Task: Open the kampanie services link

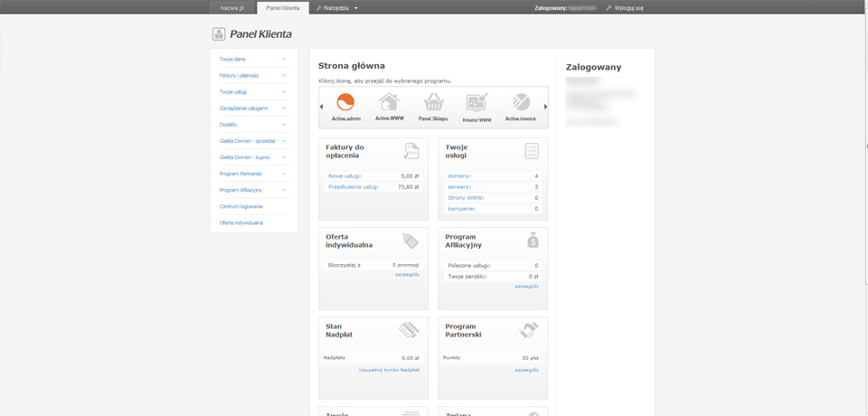Action: [462, 209]
